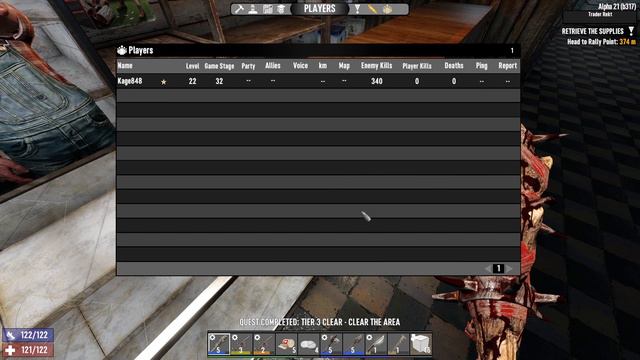Sort by Deaths column header

click(x=454, y=65)
